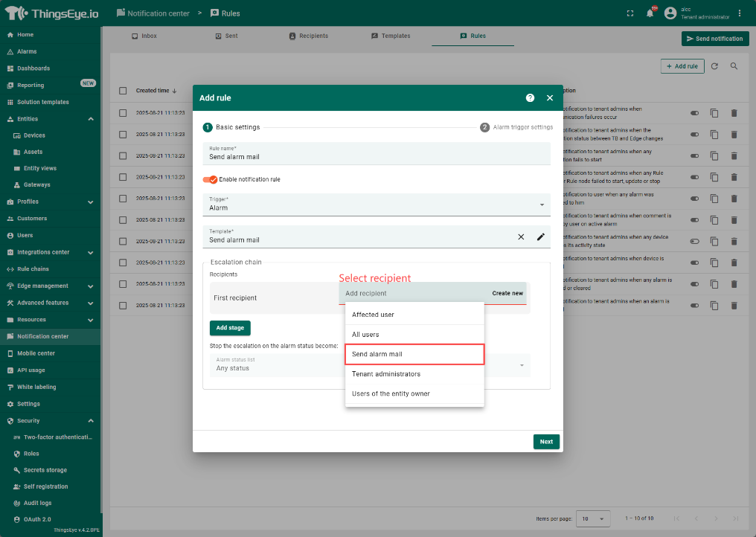Click the pencil icon to edit template

pyautogui.click(x=541, y=237)
